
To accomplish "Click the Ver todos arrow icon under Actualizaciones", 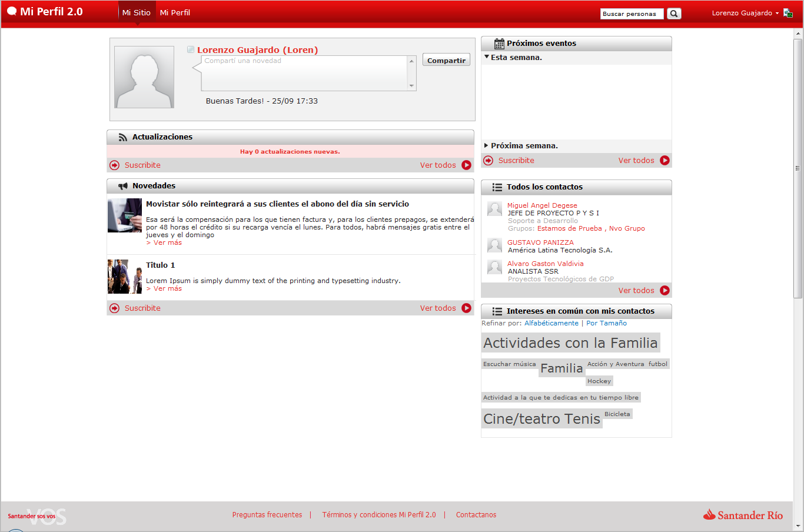I will pyautogui.click(x=467, y=165).
